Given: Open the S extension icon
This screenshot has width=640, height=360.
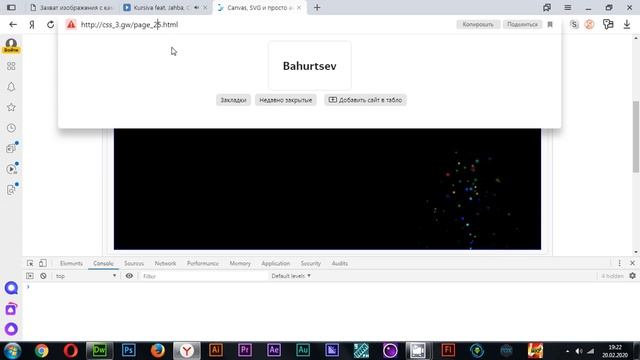Looking at the screenshot, I should (574, 24).
